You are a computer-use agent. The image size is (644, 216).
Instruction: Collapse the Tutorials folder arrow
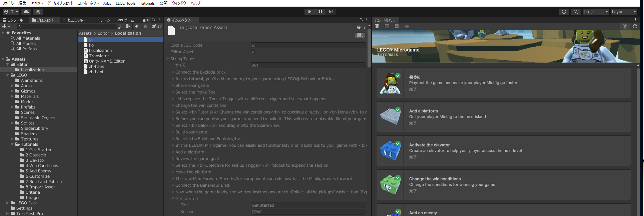(12, 144)
